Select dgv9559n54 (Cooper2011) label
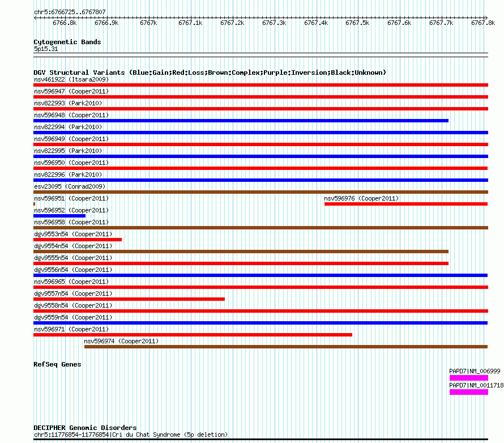Image resolution: width=504 pixels, height=443 pixels. click(x=73, y=317)
